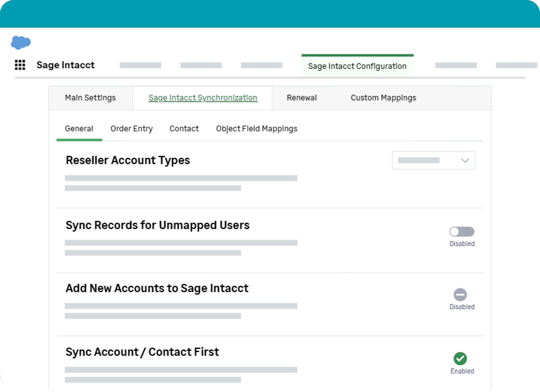Viewport: 540px width, 392px height.
Task: Click the Add New Accounts to Sage Intacct heading
Action: pyautogui.click(x=157, y=288)
